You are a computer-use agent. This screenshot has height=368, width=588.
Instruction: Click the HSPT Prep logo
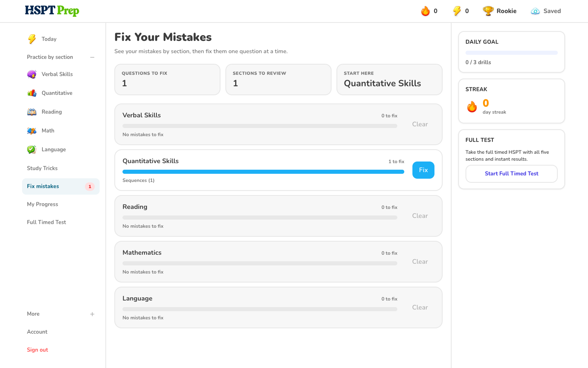pyautogui.click(x=52, y=11)
